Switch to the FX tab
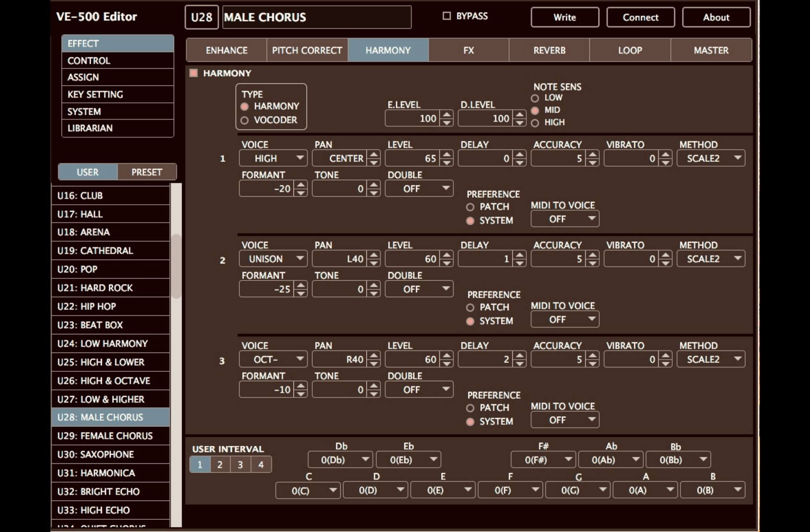The height and width of the screenshot is (532, 810). 469,50
